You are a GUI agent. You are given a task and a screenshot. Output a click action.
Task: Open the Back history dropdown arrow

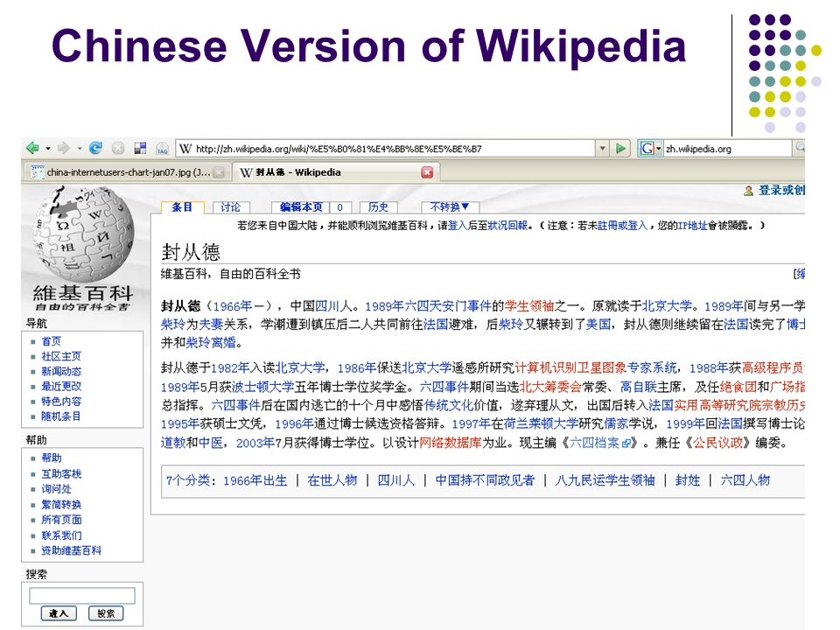coord(47,149)
